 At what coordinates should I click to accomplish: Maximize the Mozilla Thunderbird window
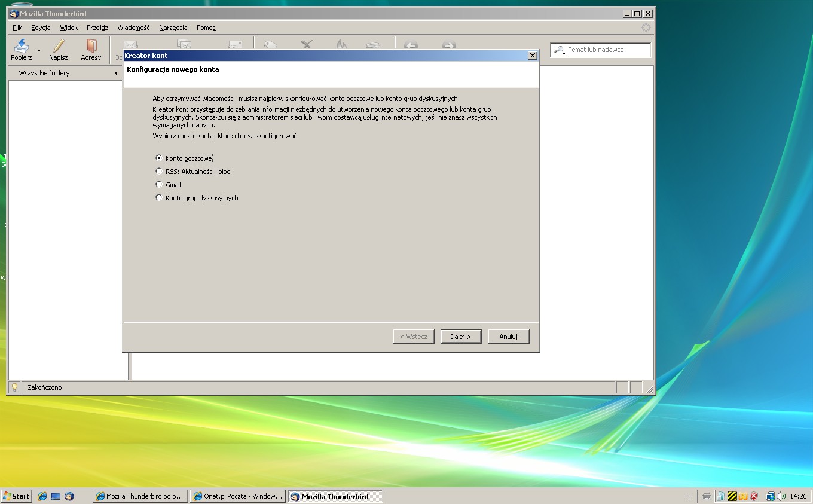tap(637, 14)
